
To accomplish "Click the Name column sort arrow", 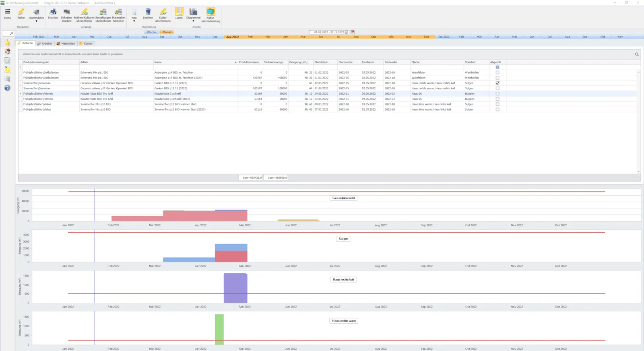I will coord(235,62).
